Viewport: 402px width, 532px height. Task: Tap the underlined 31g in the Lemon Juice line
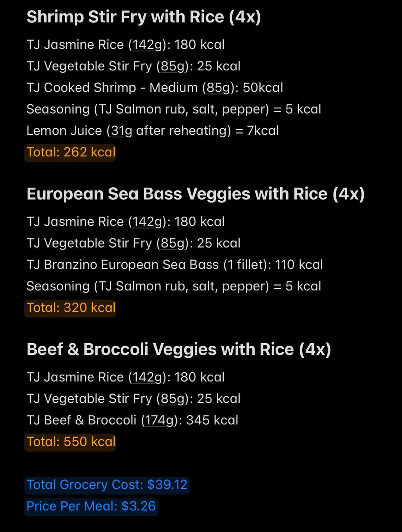[x=122, y=131]
